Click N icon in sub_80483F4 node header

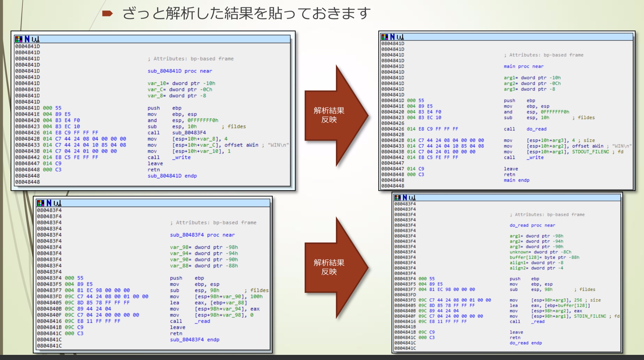49,203
